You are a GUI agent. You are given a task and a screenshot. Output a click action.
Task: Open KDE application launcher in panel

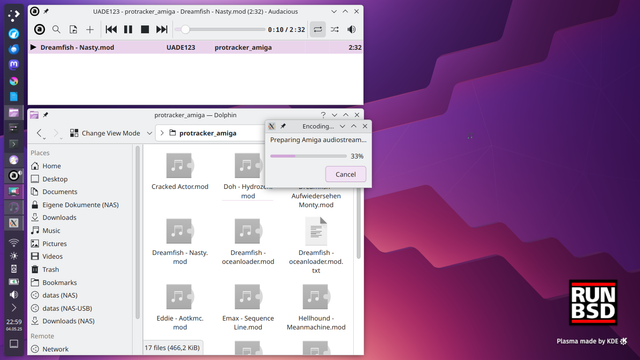[x=14, y=15]
